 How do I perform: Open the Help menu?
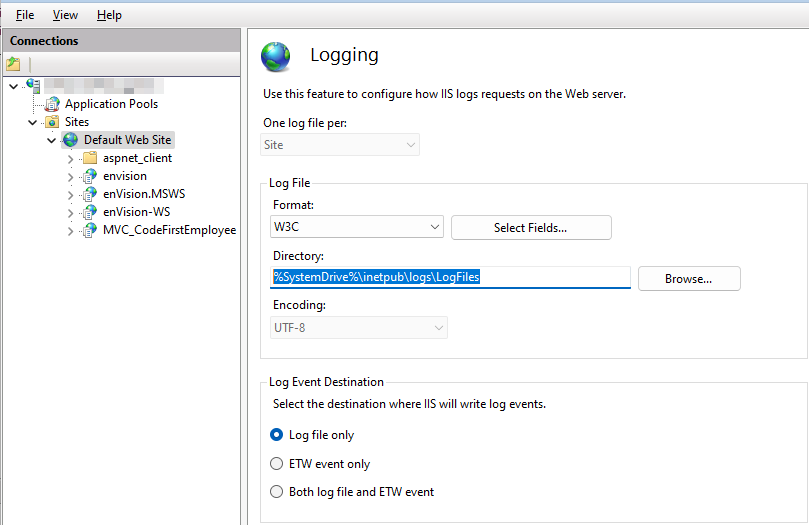(109, 15)
